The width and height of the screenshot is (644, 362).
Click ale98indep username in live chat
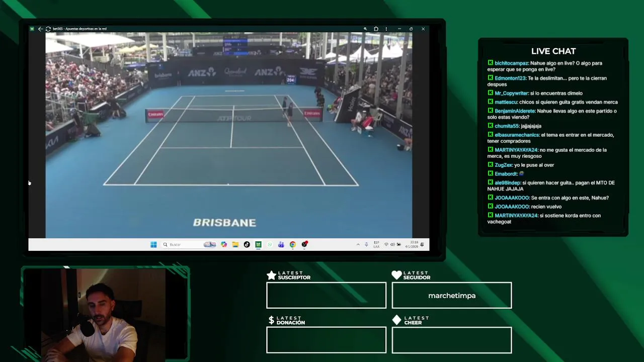click(x=508, y=183)
